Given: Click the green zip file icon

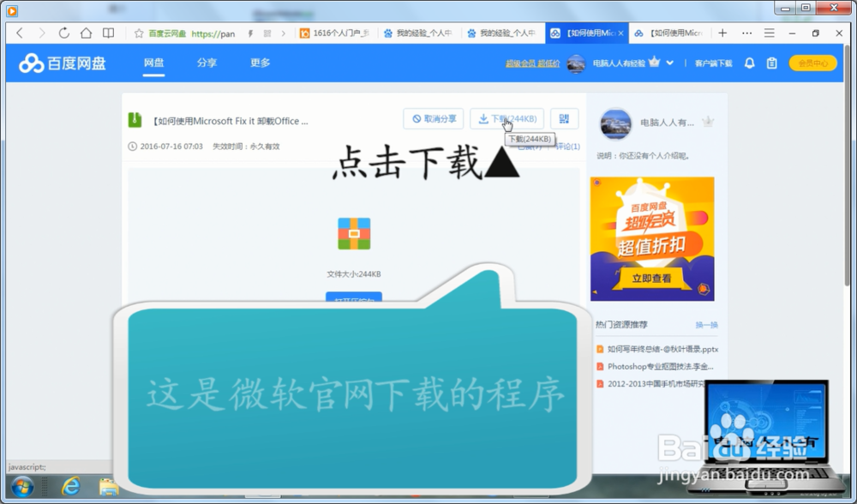Looking at the screenshot, I should pyautogui.click(x=135, y=120).
